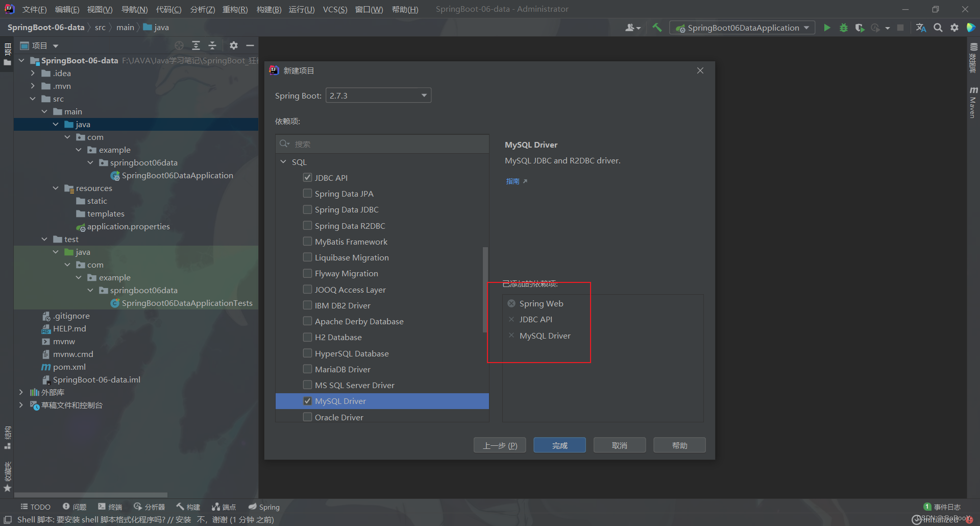Remove Spring Web from added dependencies
This screenshot has height=526, width=980.
point(511,303)
